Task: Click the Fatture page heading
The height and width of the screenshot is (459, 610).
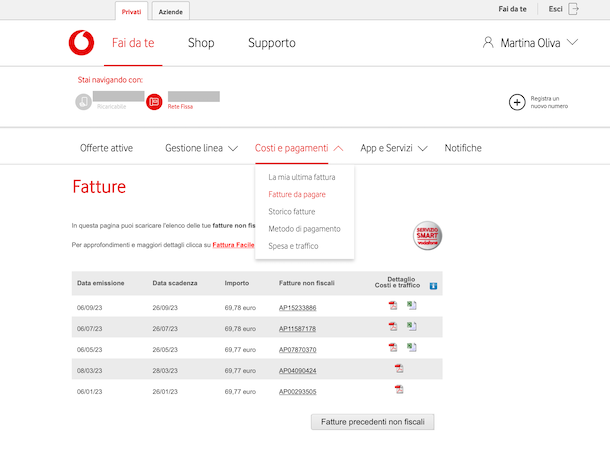Action: [99, 187]
